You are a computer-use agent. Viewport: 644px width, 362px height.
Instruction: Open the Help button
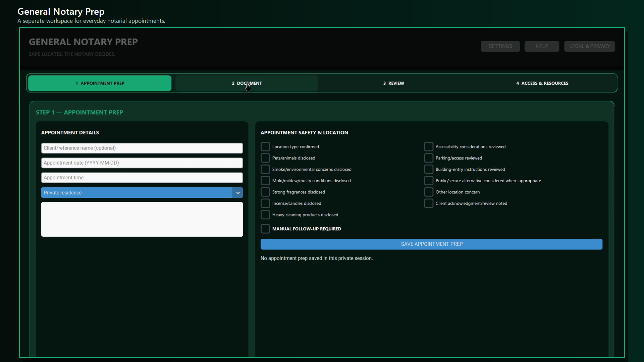pyautogui.click(x=542, y=46)
